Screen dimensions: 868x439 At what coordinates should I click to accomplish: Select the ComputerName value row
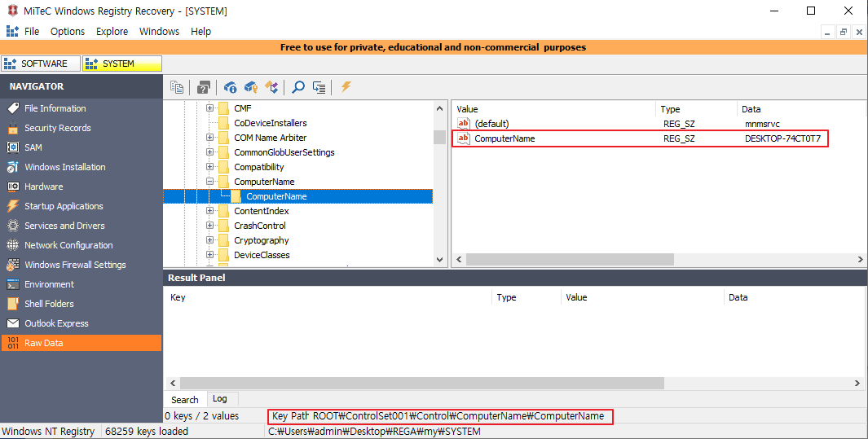click(x=659, y=138)
